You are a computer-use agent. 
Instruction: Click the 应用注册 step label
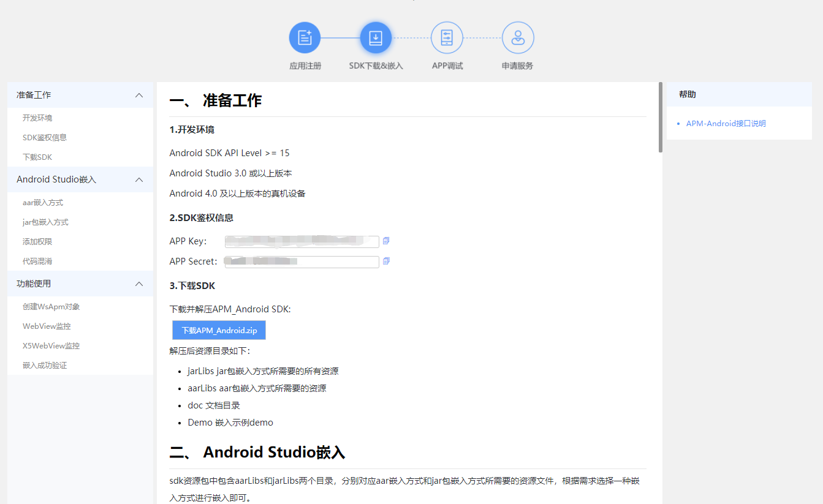coord(305,66)
